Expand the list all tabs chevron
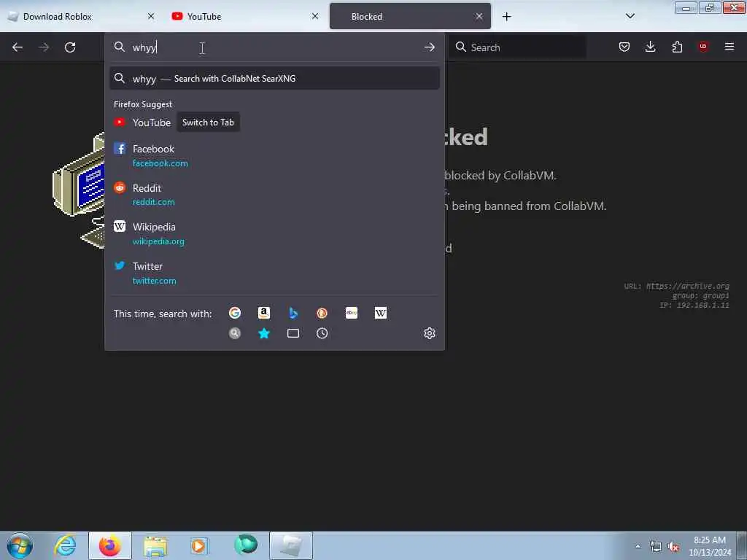747x560 pixels. click(630, 16)
